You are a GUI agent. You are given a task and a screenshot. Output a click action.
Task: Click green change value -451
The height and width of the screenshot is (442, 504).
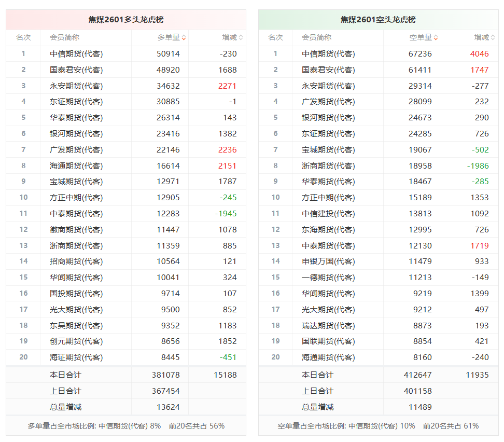click(228, 357)
